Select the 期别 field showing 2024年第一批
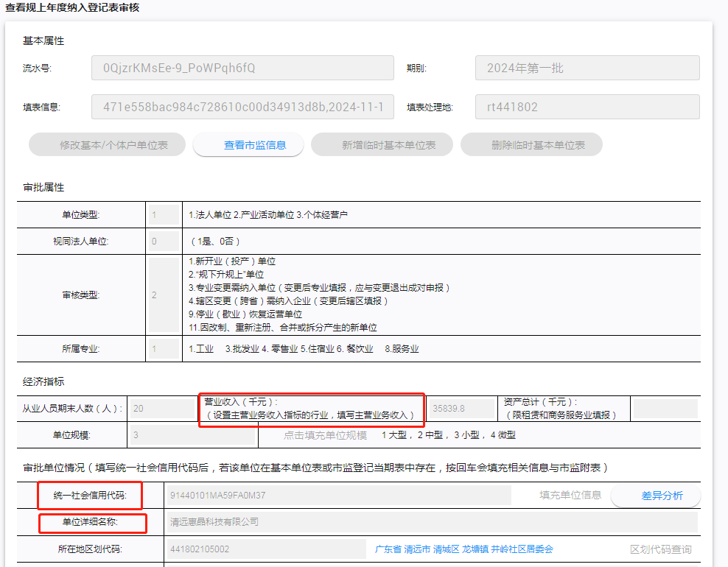The width and height of the screenshot is (728, 567). (587, 68)
